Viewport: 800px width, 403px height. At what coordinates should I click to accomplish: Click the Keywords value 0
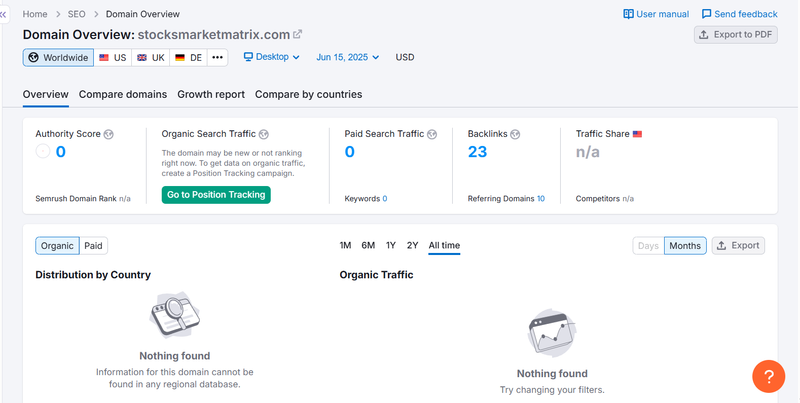(385, 198)
